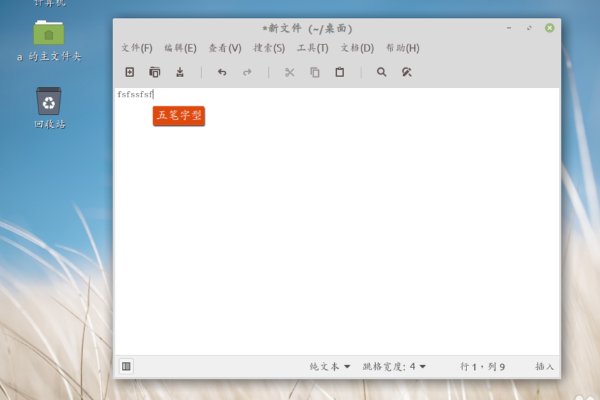Click the 插入 mode indicator

click(x=544, y=366)
